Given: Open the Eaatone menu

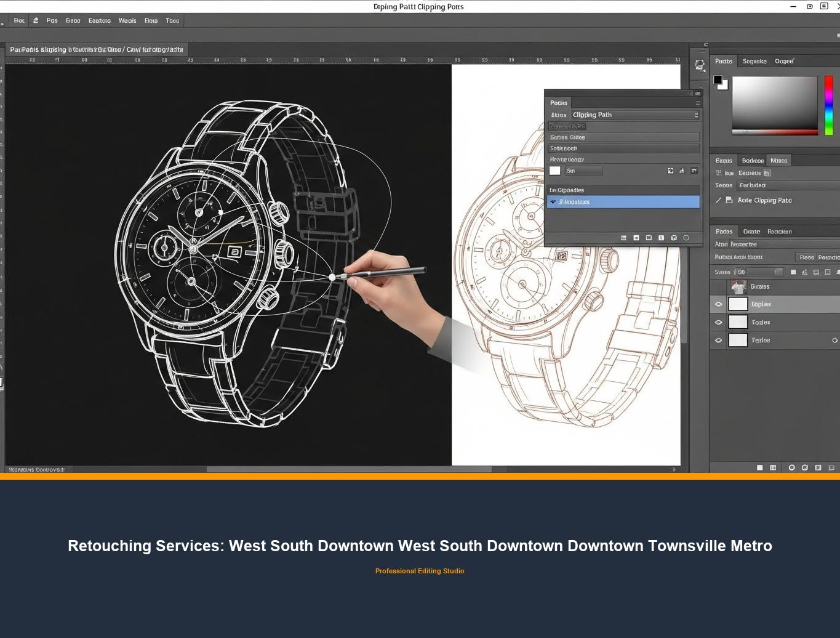Looking at the screenshot, I should point(100,20).
